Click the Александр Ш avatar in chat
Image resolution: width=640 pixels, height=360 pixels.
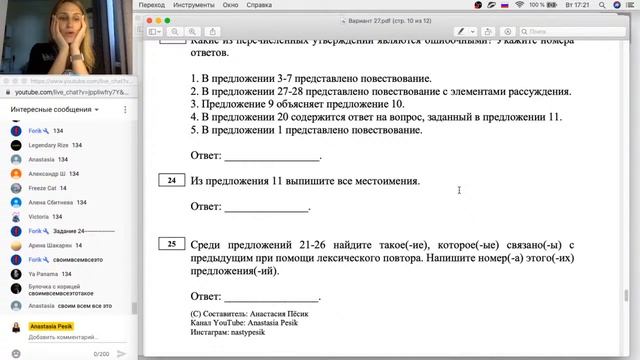(16, 174)
